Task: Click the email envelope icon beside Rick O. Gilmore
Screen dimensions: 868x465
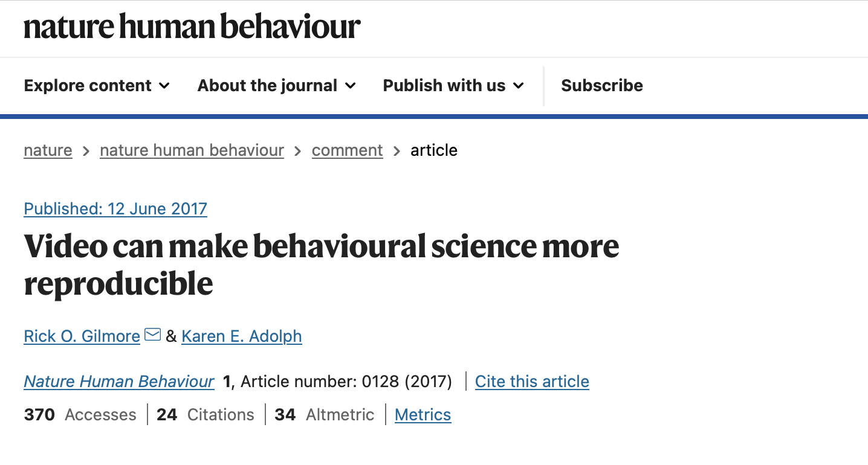Action: pos(153,335)
